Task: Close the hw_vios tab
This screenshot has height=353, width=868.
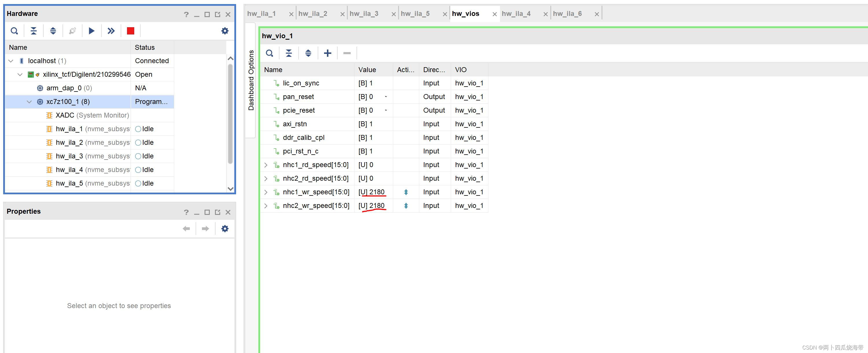Action: click(x=494, y=14)
